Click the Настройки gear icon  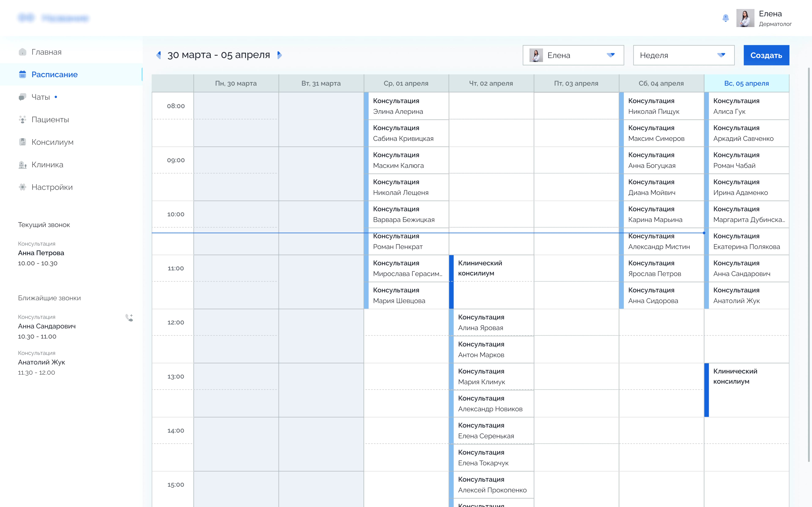(x=22, y=187)
